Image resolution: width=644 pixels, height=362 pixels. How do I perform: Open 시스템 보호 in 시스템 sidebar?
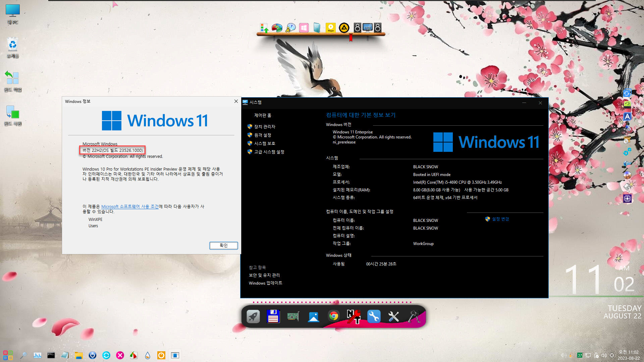[265, 143]
